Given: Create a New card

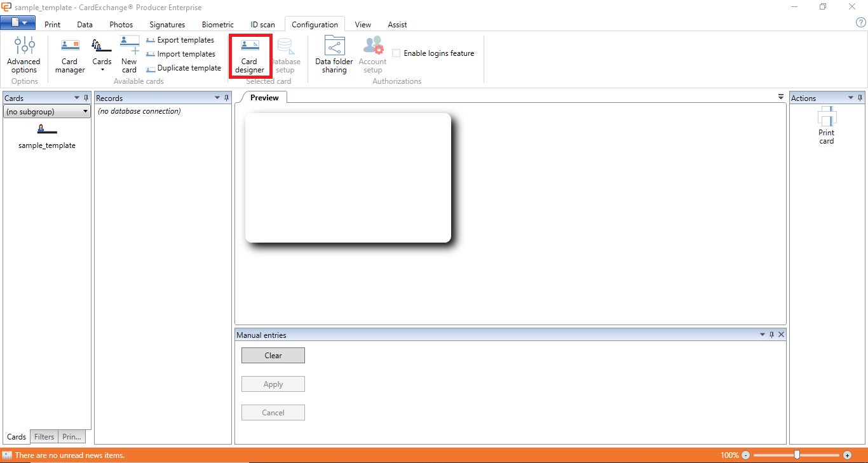Looking at the screenshot, I should (129, 55).
